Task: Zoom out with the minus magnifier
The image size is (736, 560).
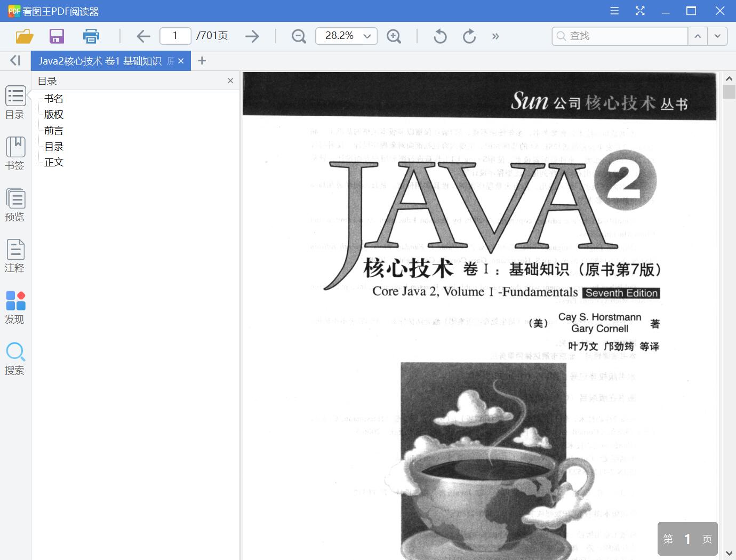Action: 299,36
